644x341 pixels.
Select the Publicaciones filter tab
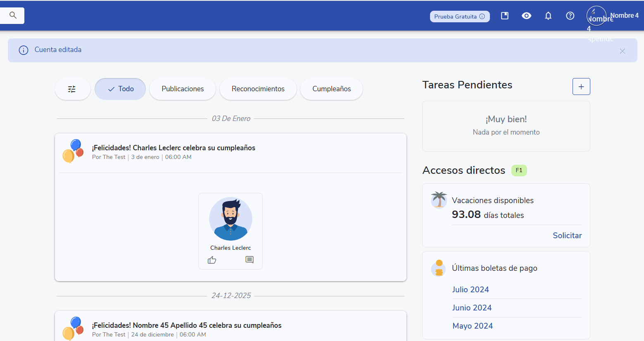(x=182, y=89)
